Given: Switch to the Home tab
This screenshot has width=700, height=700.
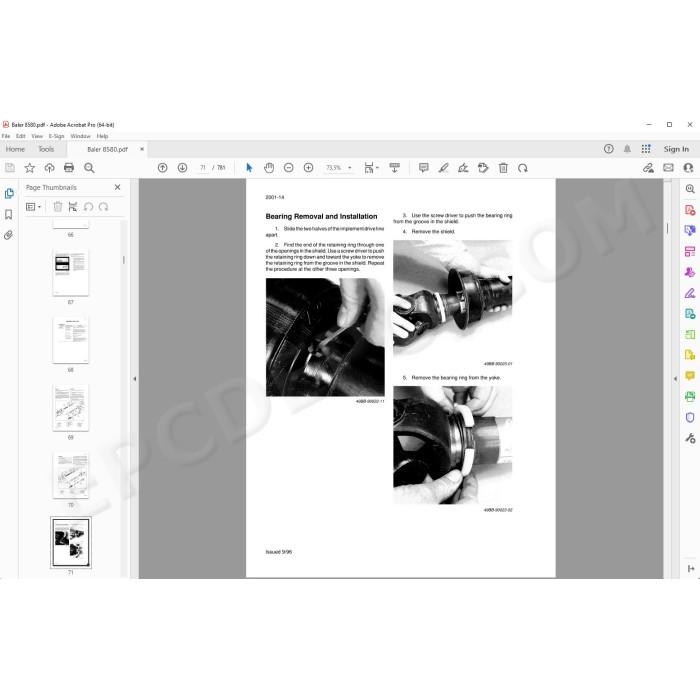Looking at the screenshot, I should pyautogui.click(x=15, y=149).
